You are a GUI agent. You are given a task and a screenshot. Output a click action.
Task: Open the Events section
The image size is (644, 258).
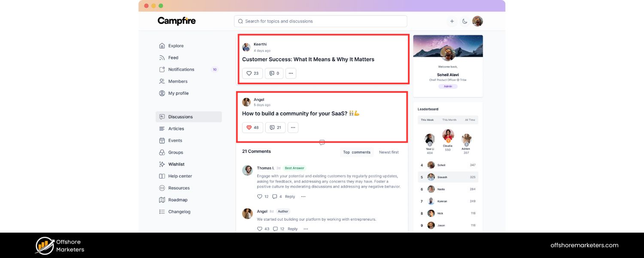[x=175, y=140]
